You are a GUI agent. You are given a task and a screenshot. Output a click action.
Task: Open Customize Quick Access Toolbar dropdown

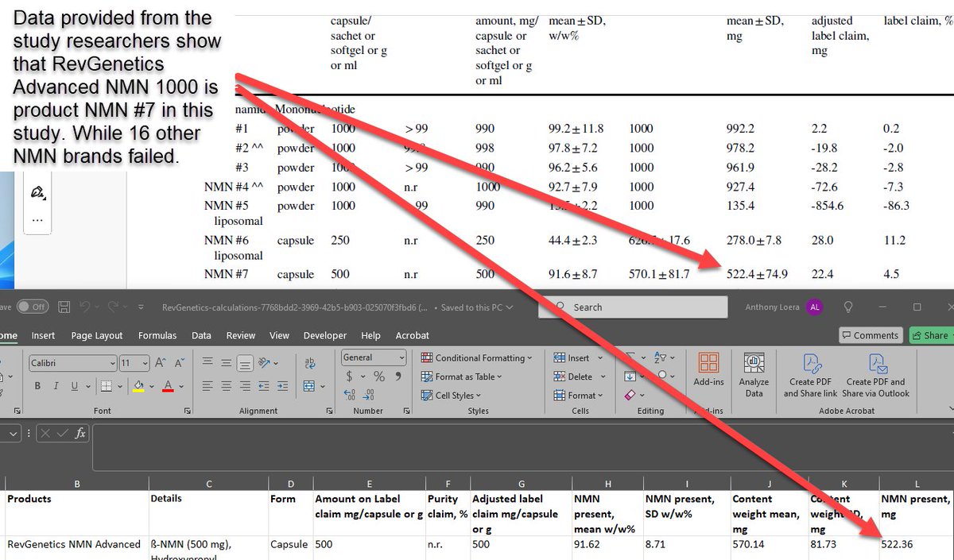pos(142,307)
